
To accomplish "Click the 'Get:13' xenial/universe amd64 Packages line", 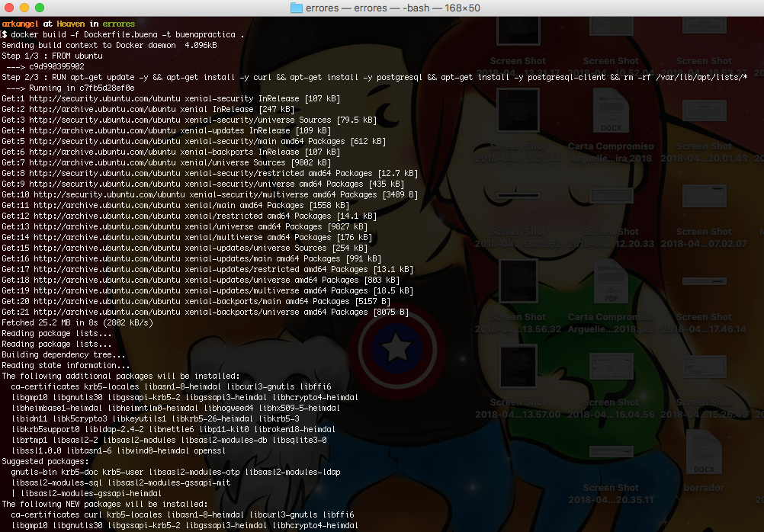I will (x=185, y=227).
